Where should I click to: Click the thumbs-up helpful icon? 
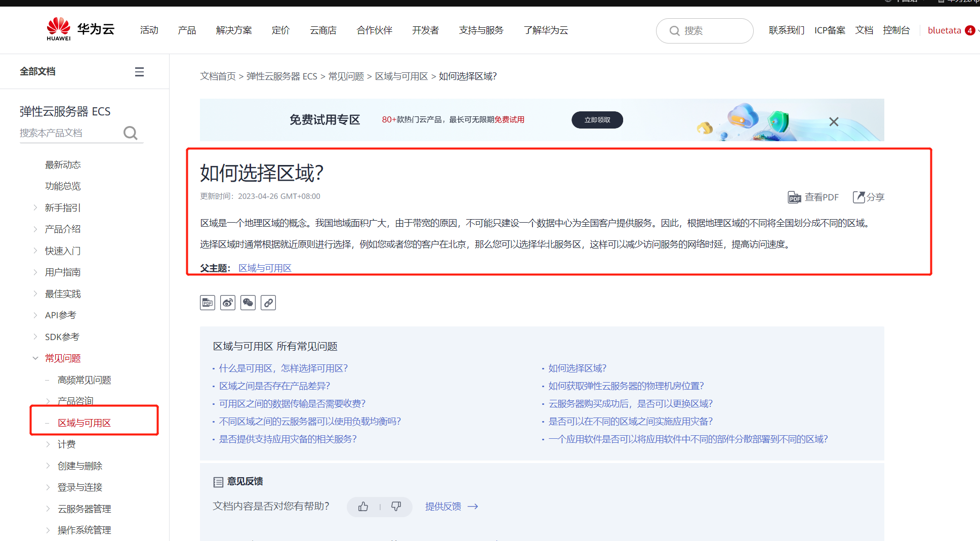coord(363,507)
